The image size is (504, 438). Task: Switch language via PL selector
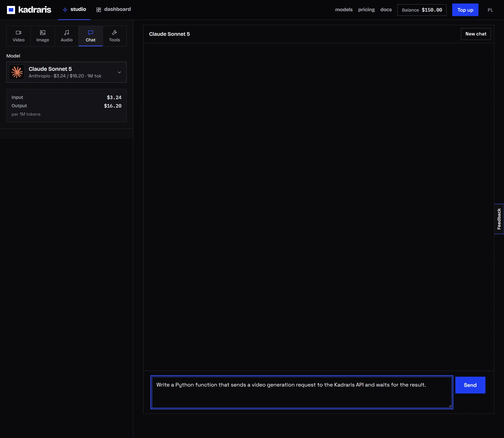click(x=490, y=10)
